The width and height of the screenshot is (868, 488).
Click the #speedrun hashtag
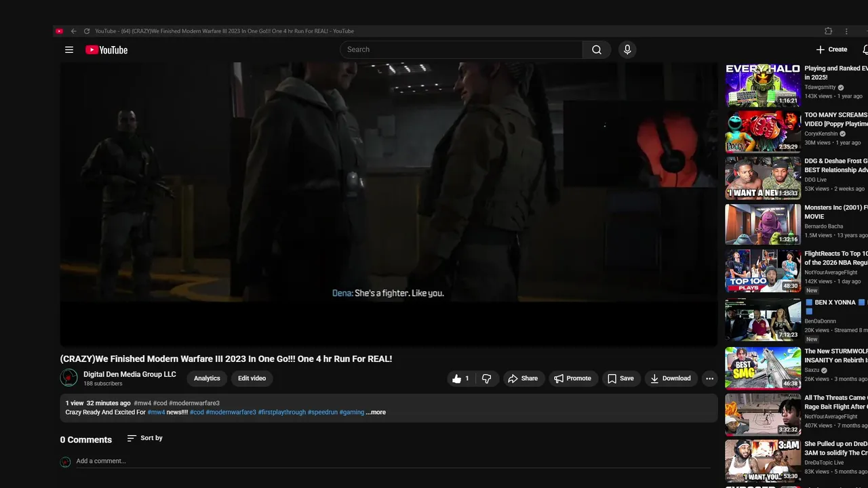322,412
